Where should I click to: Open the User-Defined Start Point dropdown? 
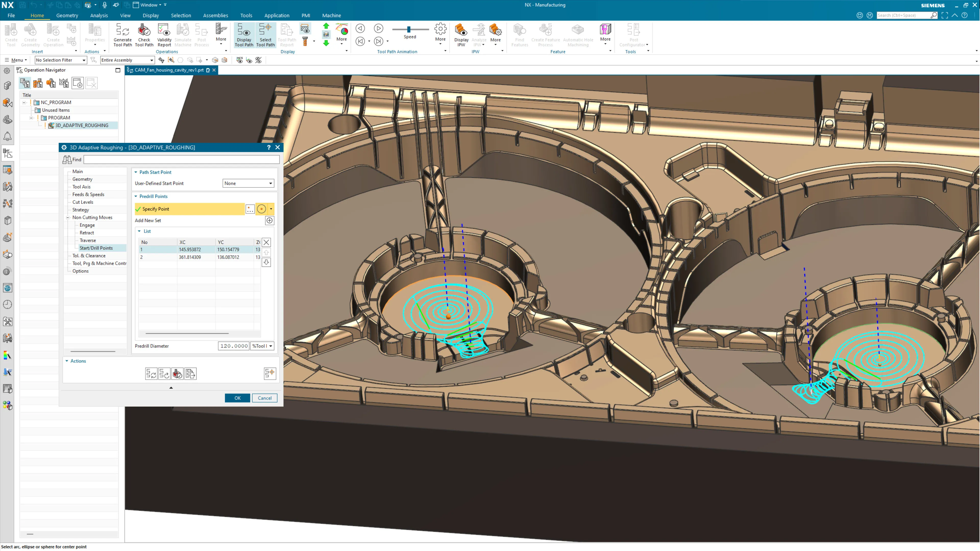click(x=248, y=183)
